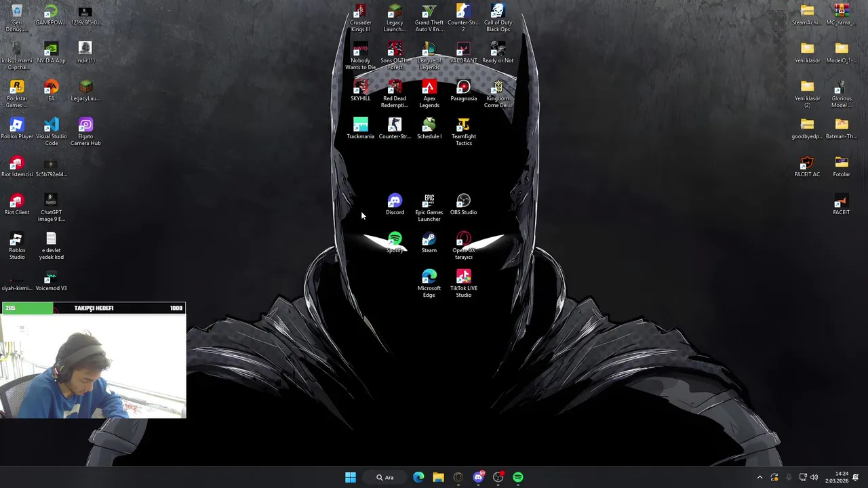Open the Windows Start menu
The image size is (868, 488).
[x=351, y=477]
